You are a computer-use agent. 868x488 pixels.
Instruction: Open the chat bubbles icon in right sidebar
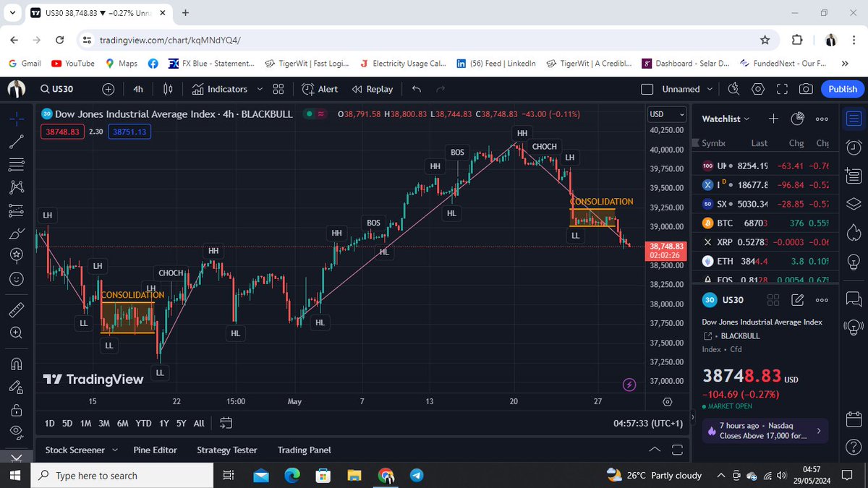tap(854, 297)
